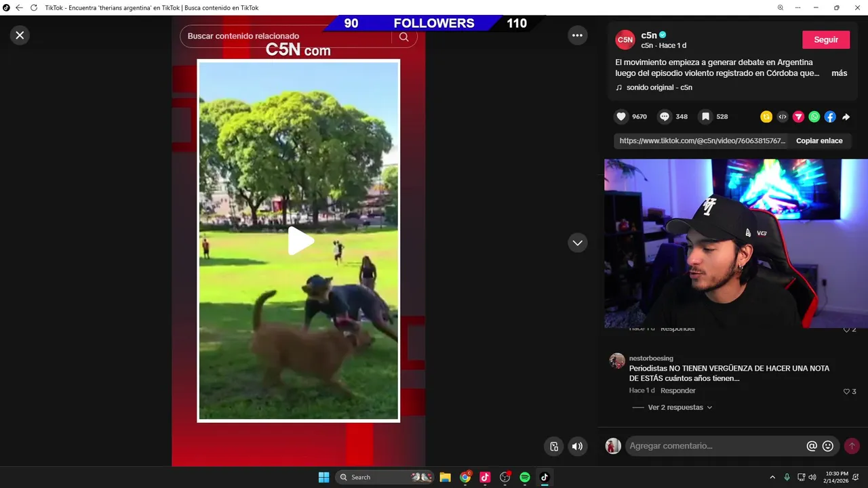Click the taskbar Search box
The height and width of the screenshot is (488, 868).
pyautogui.click(x=385, y=477)
